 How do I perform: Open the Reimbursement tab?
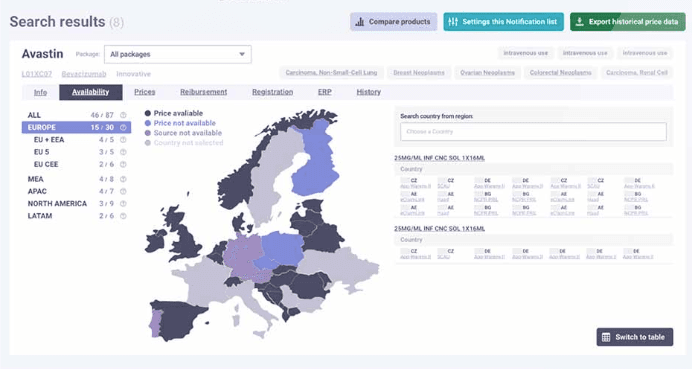[x=203, y=92]
